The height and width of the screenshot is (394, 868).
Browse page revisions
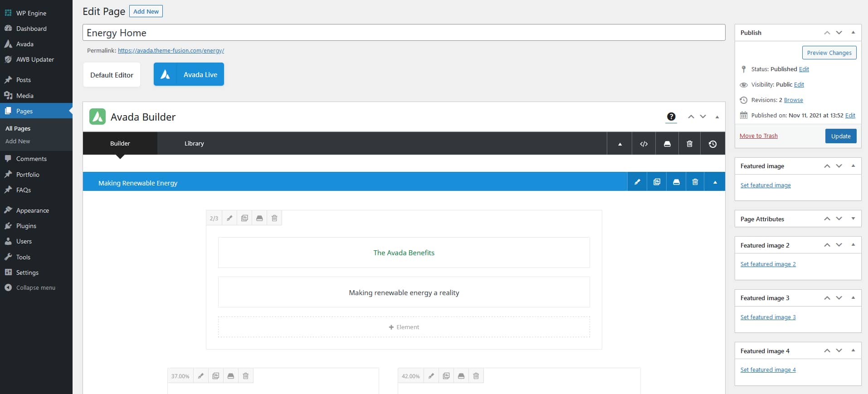(x=793, y=100)
